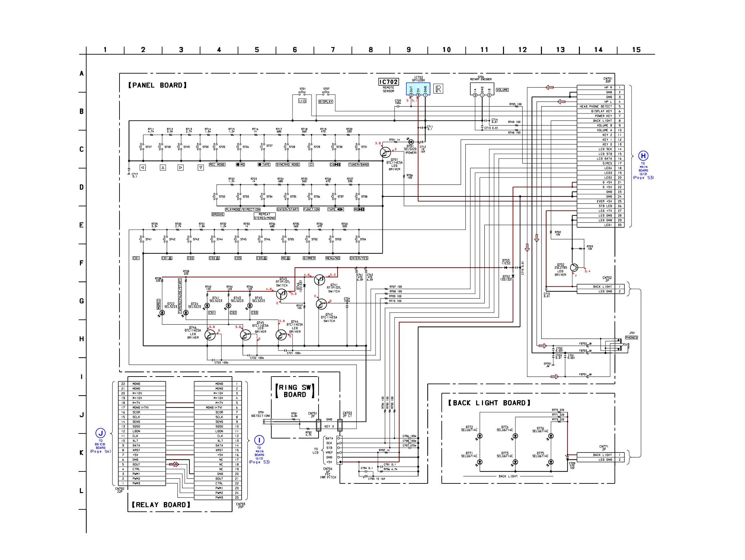This screenshot has width=745, height=560.
Task: Click the up arrow key label box
Action: coord(163,167)
